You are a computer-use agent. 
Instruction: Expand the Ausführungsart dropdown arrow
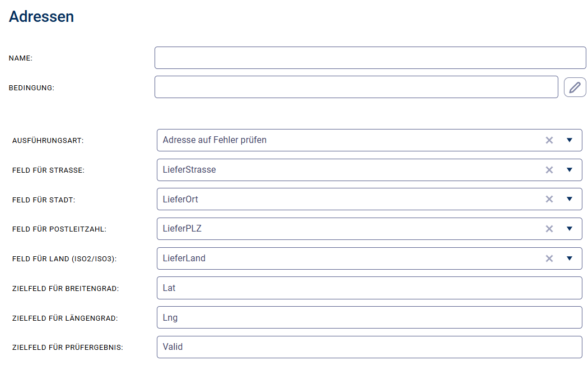coord(570,140)
